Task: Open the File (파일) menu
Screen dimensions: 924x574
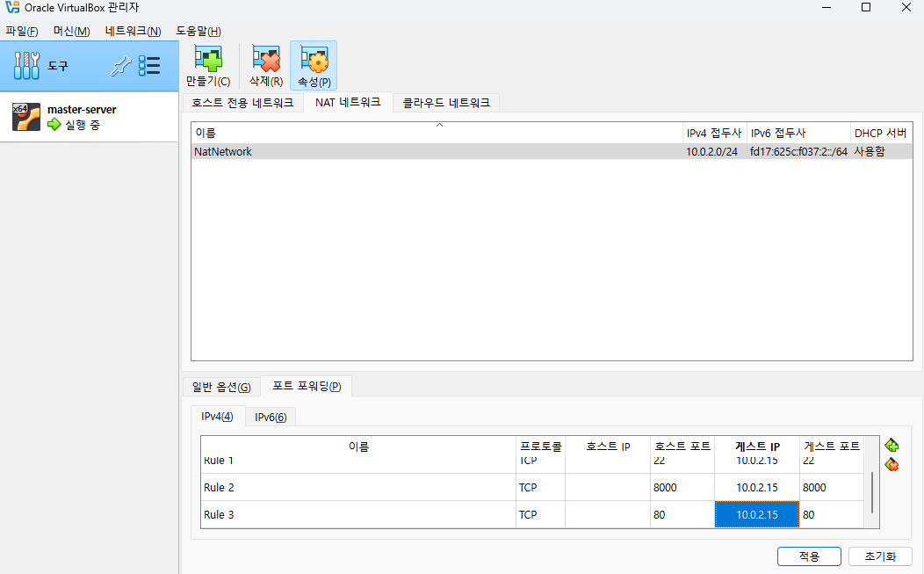Action: (22, 32)
